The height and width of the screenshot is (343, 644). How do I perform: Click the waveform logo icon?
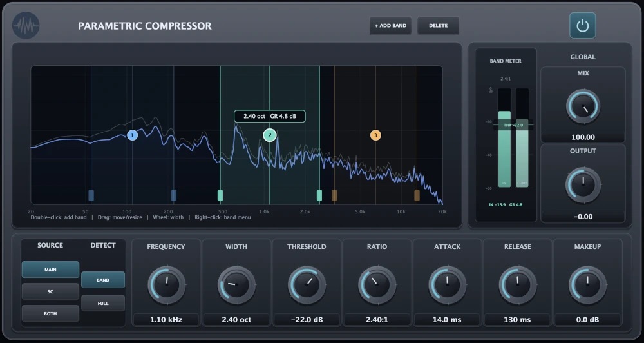[26, 26]
